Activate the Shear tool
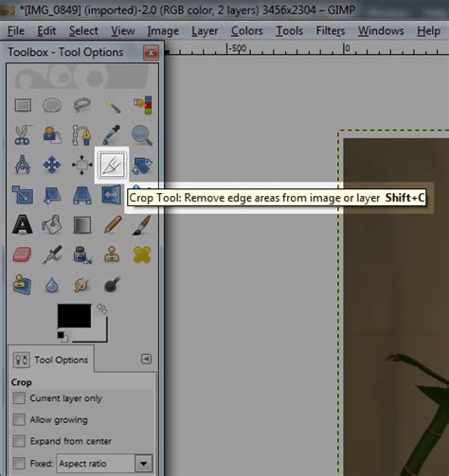Viewport: 449px width, 476px height. pyautogui.click(x=52, y=195)
